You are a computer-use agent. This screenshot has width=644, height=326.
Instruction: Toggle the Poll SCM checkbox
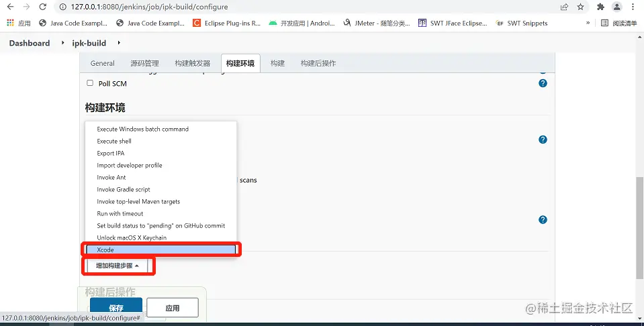pyautogui.click(x=90, y=83)
